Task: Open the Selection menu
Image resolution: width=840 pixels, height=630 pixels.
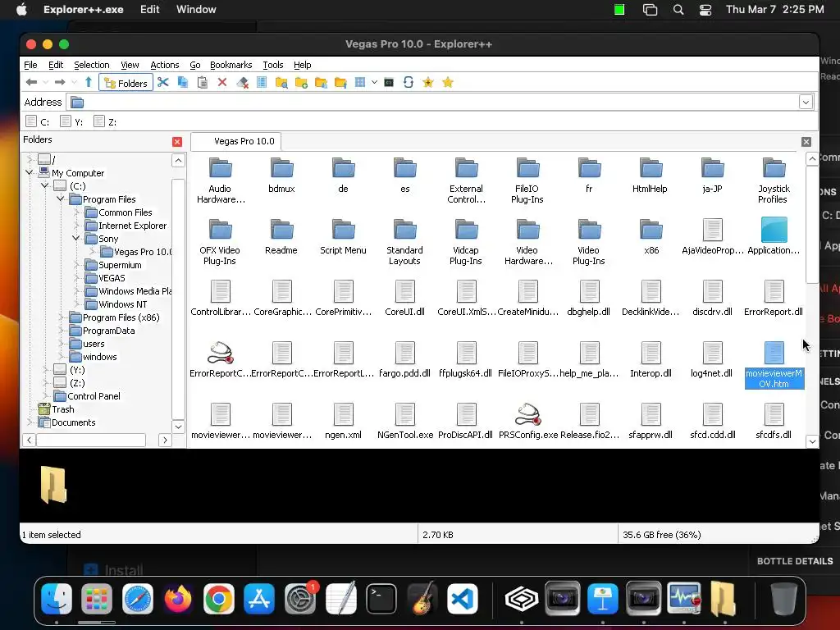Action: point(92,65)
